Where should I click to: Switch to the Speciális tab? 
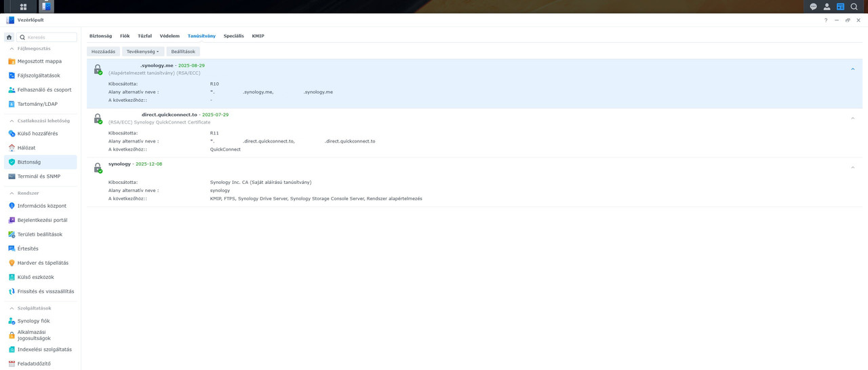coord(233,36)
